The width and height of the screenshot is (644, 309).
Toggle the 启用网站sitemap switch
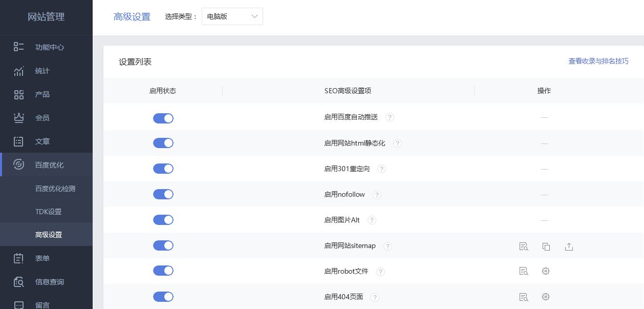[x=163, y=245]
